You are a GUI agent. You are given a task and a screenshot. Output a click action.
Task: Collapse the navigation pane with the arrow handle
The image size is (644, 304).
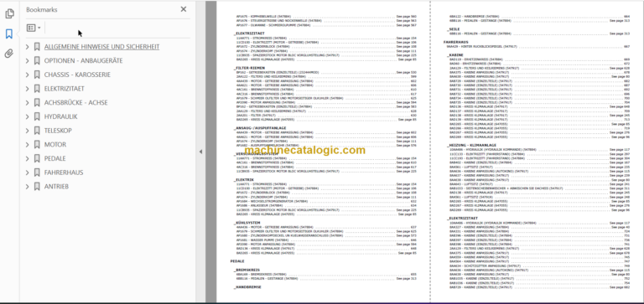coord(200,152)
